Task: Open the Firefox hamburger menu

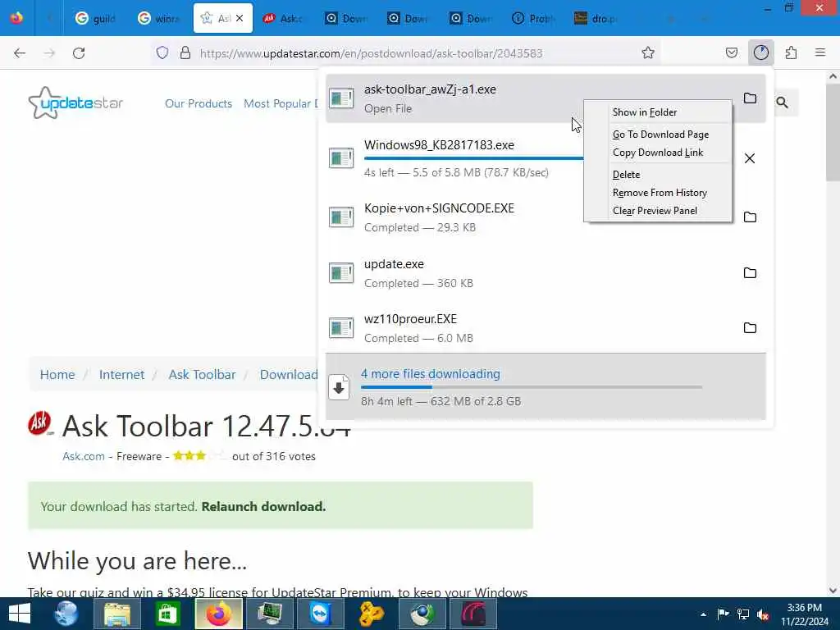Action: tap(820, 52)
